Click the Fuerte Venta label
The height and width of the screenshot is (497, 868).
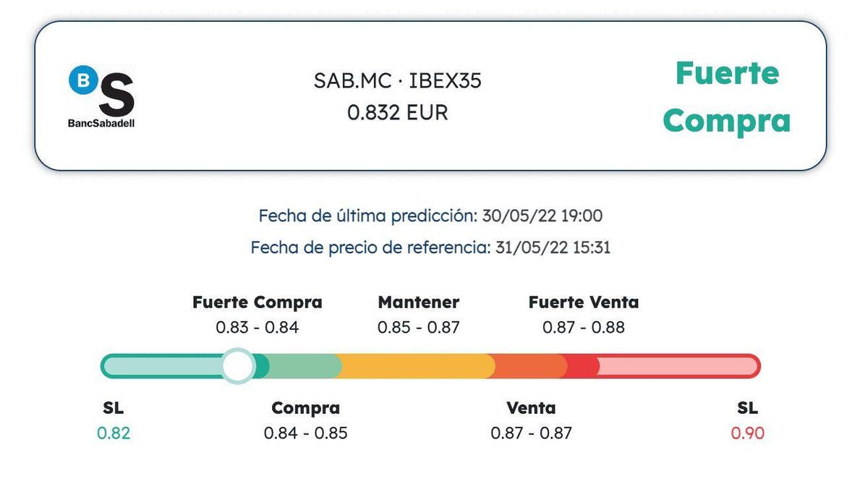tap(583, 302)
